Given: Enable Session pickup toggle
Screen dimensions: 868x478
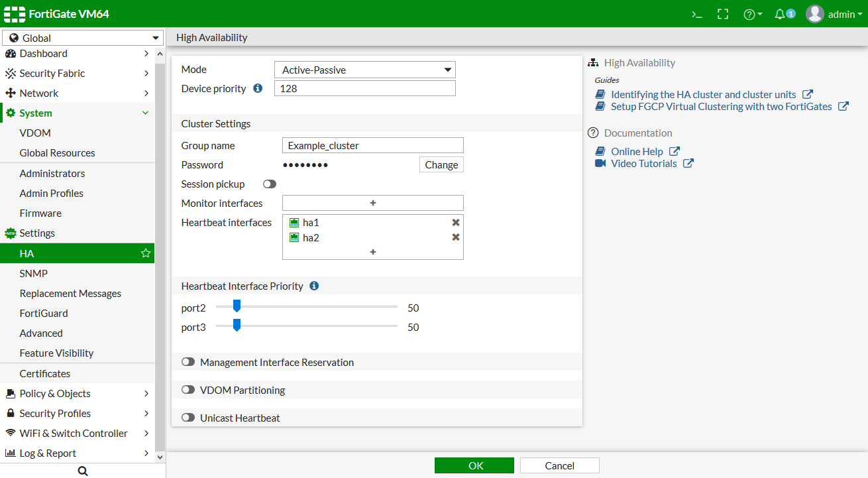Looking at the screenshot, I should [x=270, y=184].
